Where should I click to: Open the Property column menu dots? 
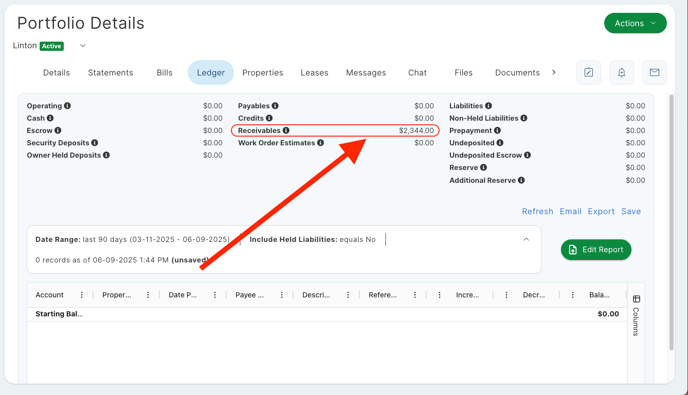tap(148, 295)
